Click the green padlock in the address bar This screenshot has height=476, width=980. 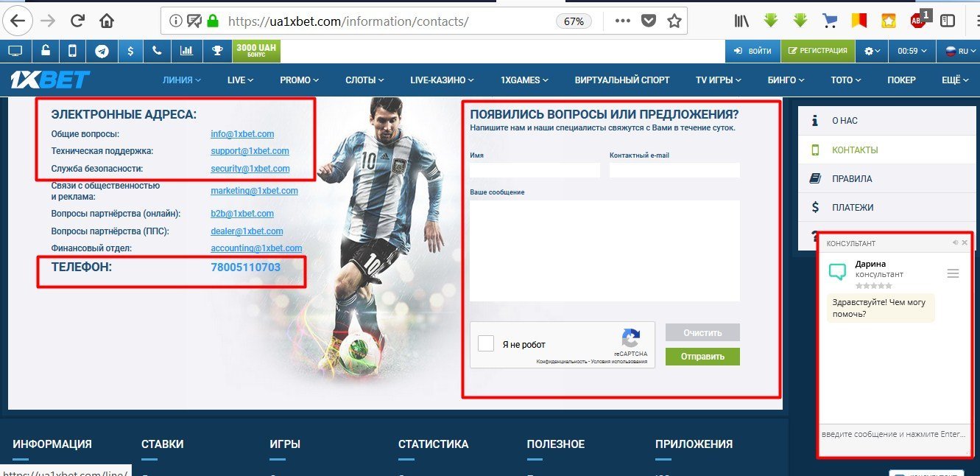(214, 21)
